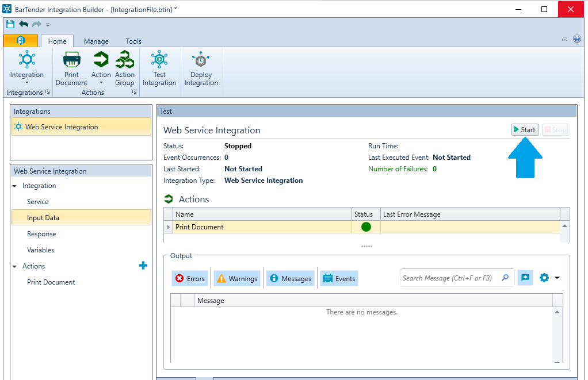588x380 pixels.
Task: Select the Service tree item
Action: click(x=37, y=202)
